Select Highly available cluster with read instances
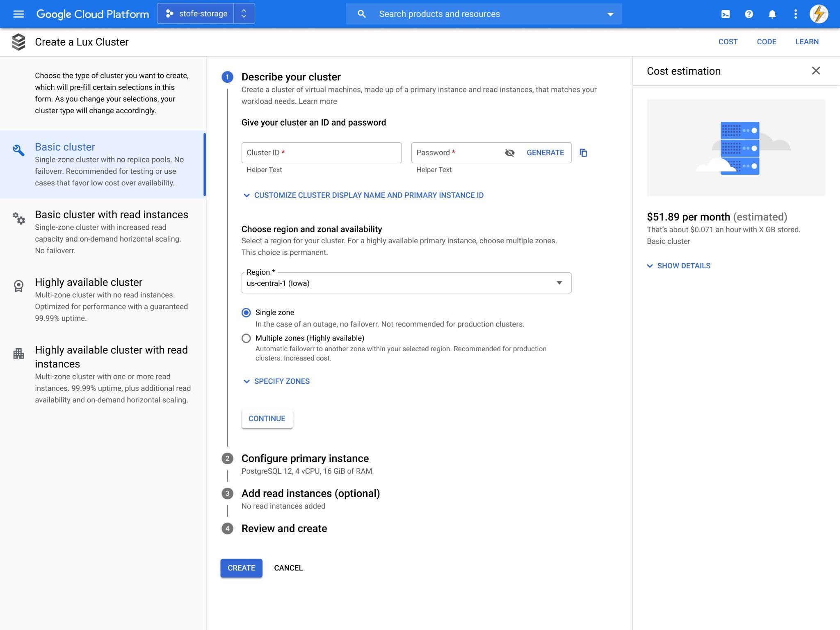The image size is (840, 630). (x=103, y=374)
